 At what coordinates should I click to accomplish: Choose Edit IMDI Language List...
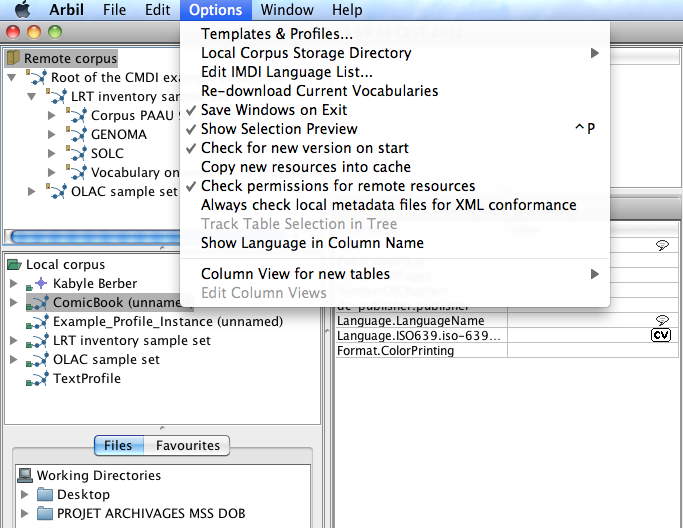395,72
